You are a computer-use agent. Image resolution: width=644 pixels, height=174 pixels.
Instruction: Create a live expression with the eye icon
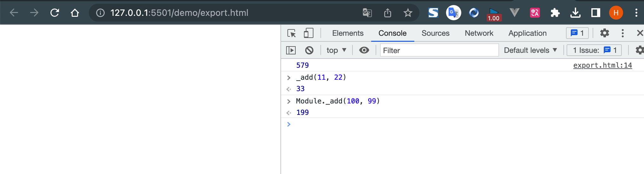point(364,50)
